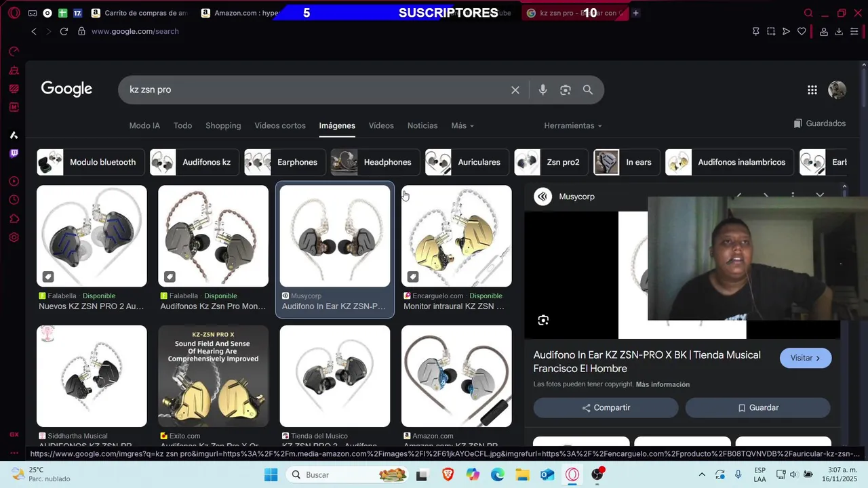Switch to the Videos tab
The height and width of the screenshot is (488, 868).
tap(381, 125)
